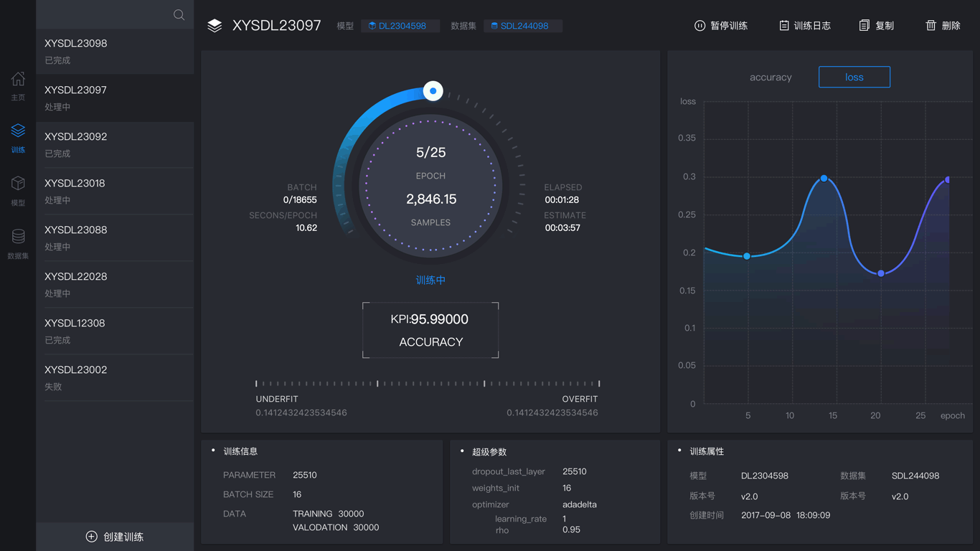This screenshot has width=980, height=551.
Task: Select the loss chart tab
Action: pos(854,77)
